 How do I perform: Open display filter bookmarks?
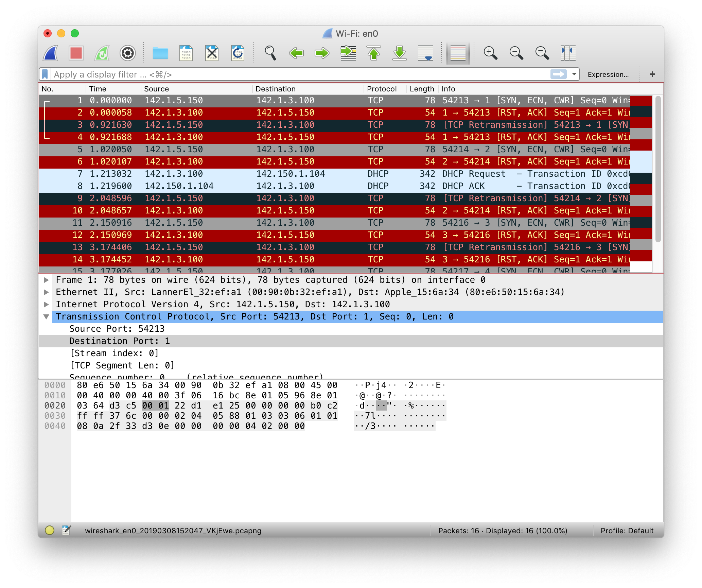45,74
